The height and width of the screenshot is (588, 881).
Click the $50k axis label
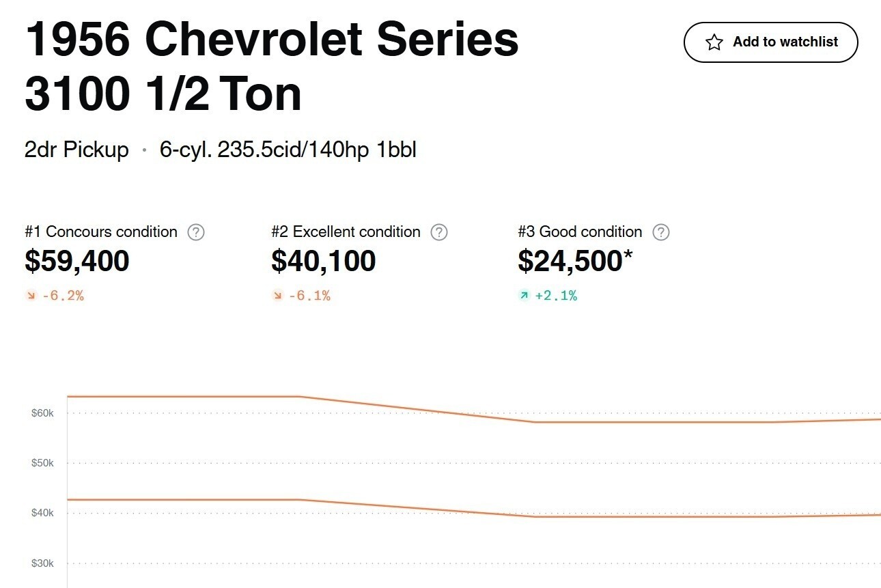42,463
